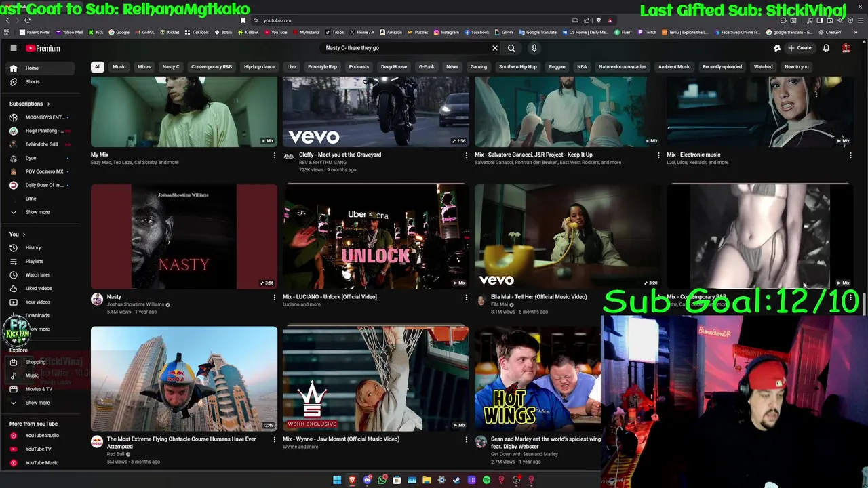Viewport: 868px width, 488px height.
Task: Open the notifications bell
Action: click(x=826, y=48)
